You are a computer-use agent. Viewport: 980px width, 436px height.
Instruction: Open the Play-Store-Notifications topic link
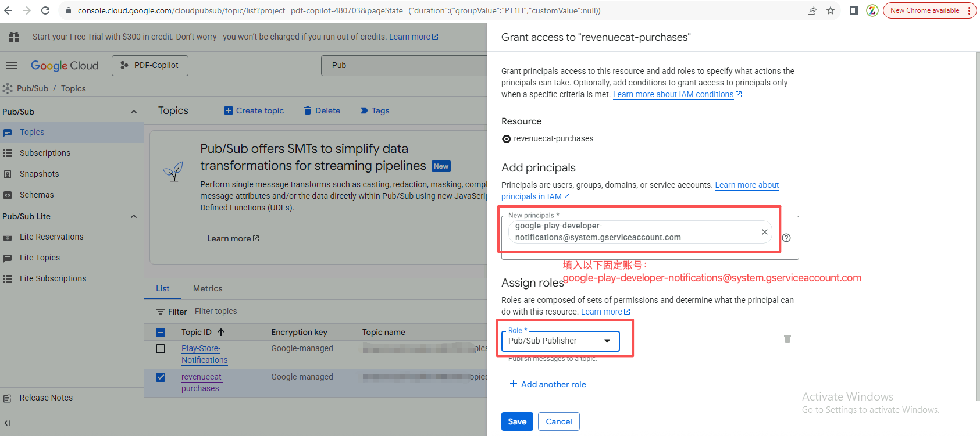click(x=205, y=354)
